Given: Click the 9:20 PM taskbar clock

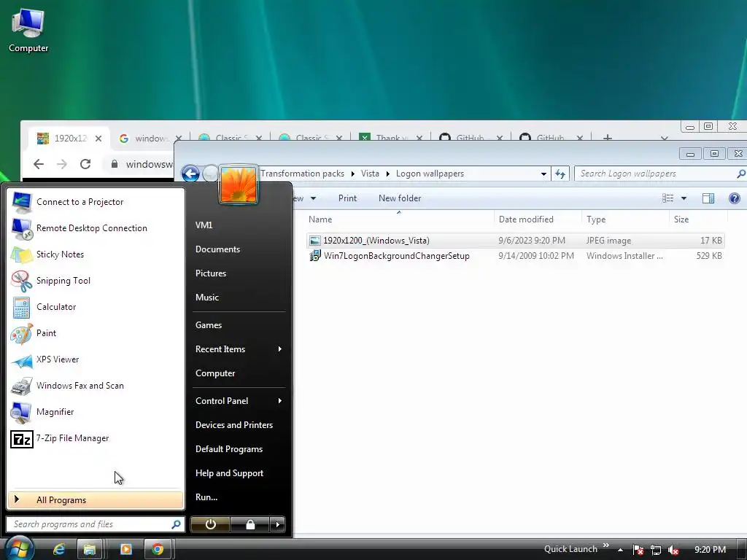Looking at the screenshot, I should click(x=710, y=550).
